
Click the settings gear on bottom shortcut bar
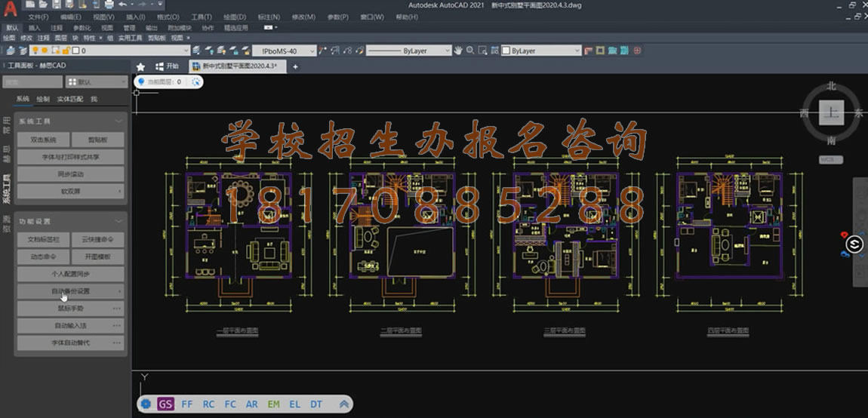tap(146, 404)
